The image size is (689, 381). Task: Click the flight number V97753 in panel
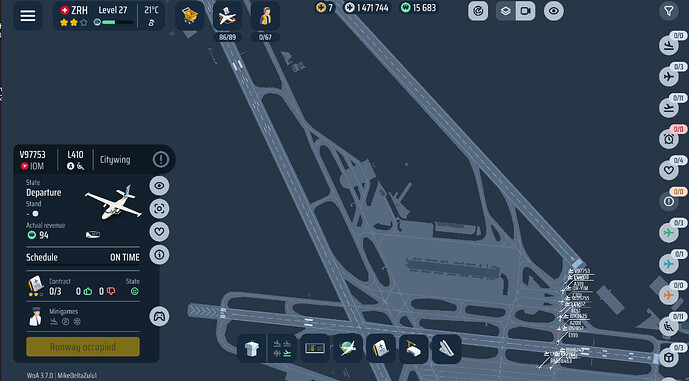(x=33, y=155)
